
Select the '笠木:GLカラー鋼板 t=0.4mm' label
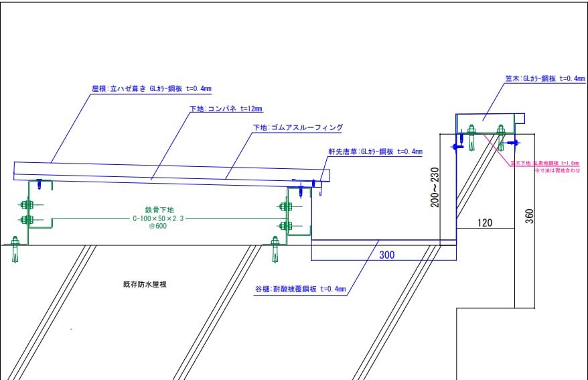(x=545, y=78)
